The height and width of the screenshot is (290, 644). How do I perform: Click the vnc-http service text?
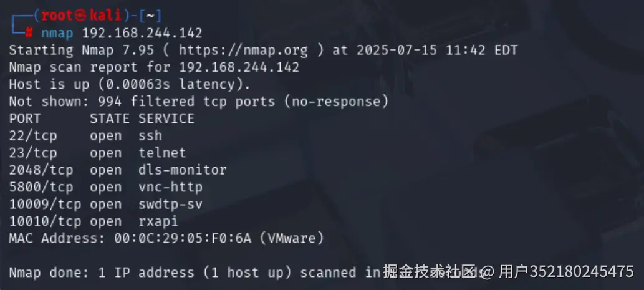(x=170, y=187)
